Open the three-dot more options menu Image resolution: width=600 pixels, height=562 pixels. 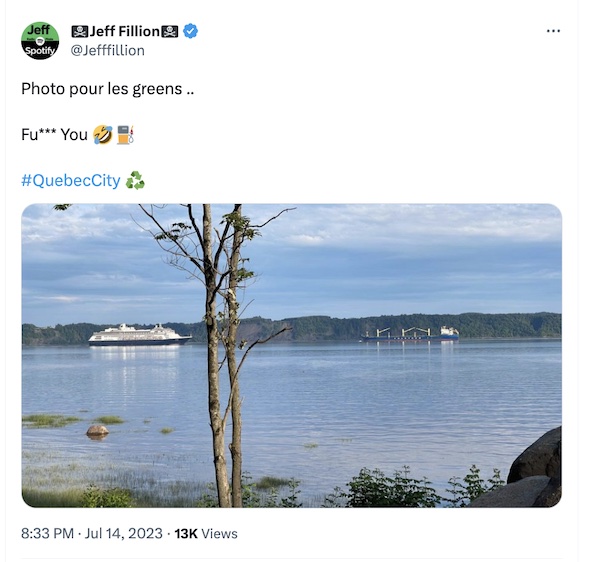click(553, 31)
